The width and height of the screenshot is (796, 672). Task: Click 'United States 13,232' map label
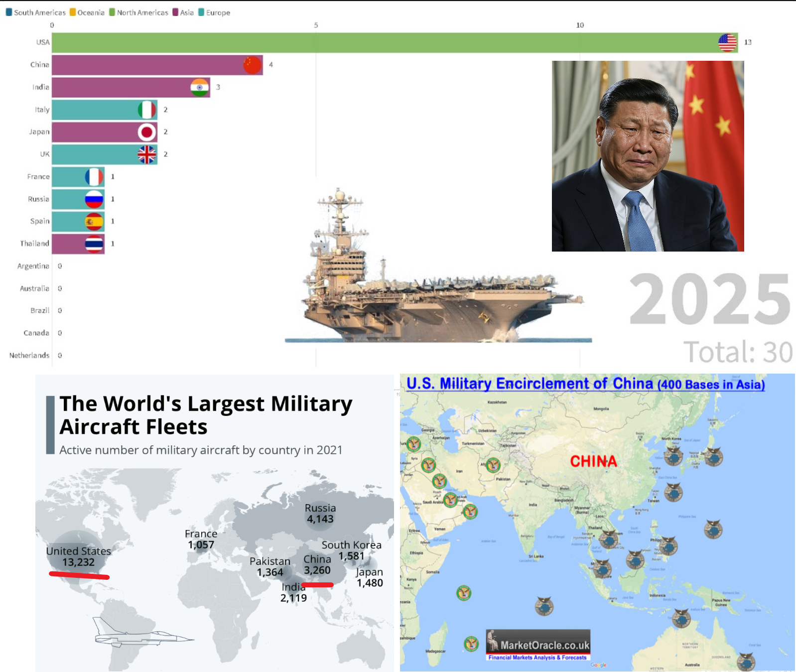pos(78,556)
